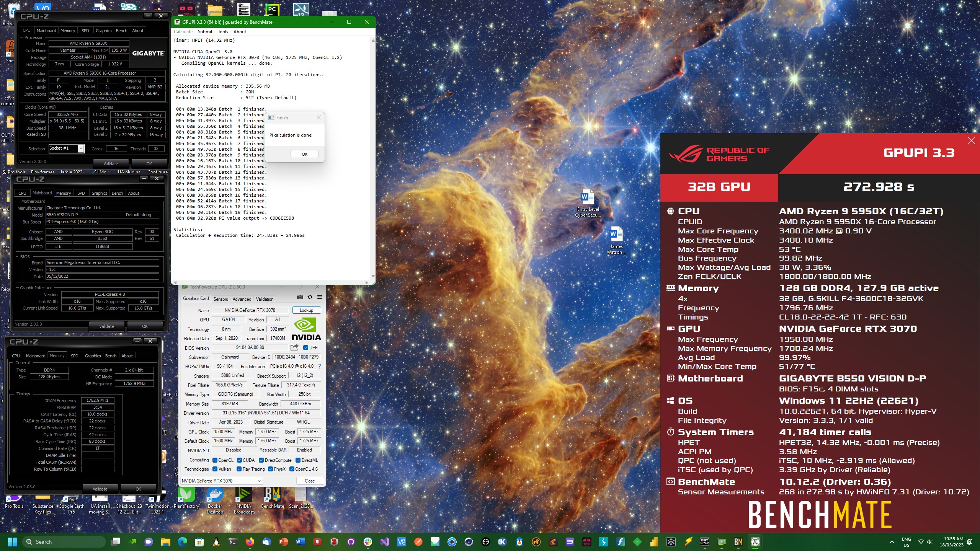
Task: Click the Close button in GPU-Z
Action: [310, 481]
